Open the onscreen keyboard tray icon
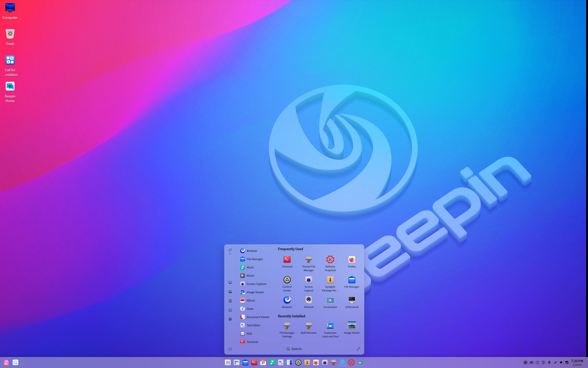The image size is (588, 368). 525,362
